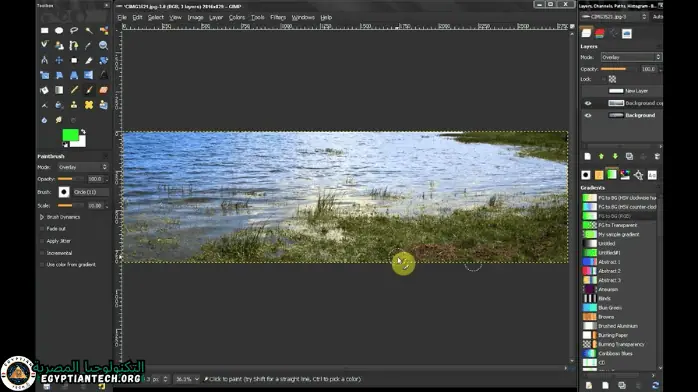Reset colors to default black and white
698x392 pixels.
[x=65, y=144]
